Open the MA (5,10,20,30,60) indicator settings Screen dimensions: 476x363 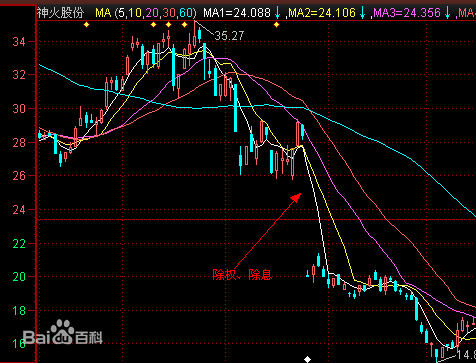click(x=146, y=13)
